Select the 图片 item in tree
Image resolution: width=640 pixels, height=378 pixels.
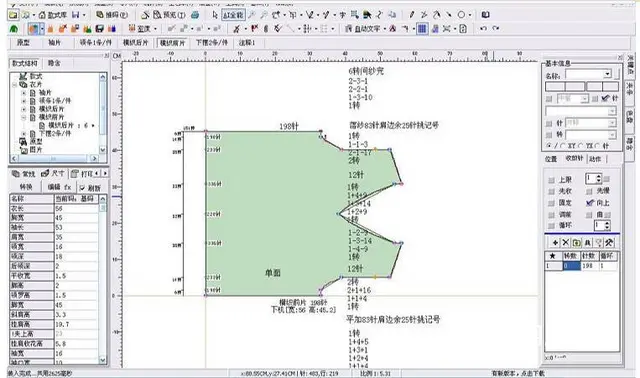point(36,149)
